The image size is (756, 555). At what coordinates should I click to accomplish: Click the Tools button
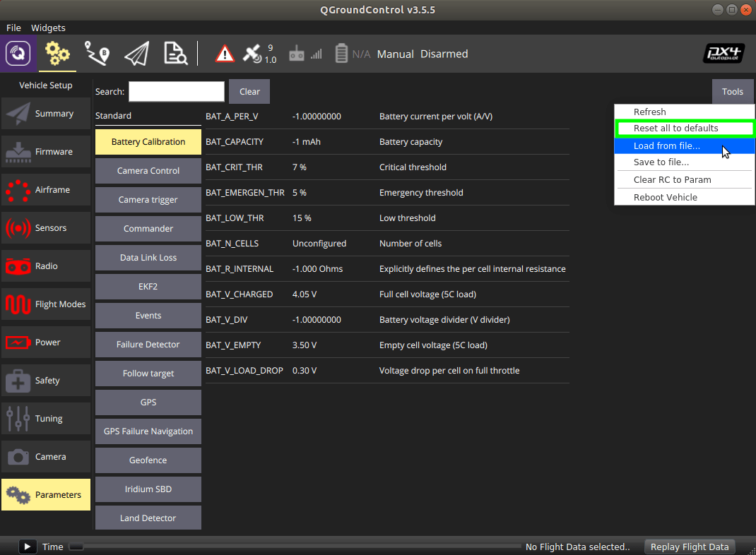click(733, 92)
